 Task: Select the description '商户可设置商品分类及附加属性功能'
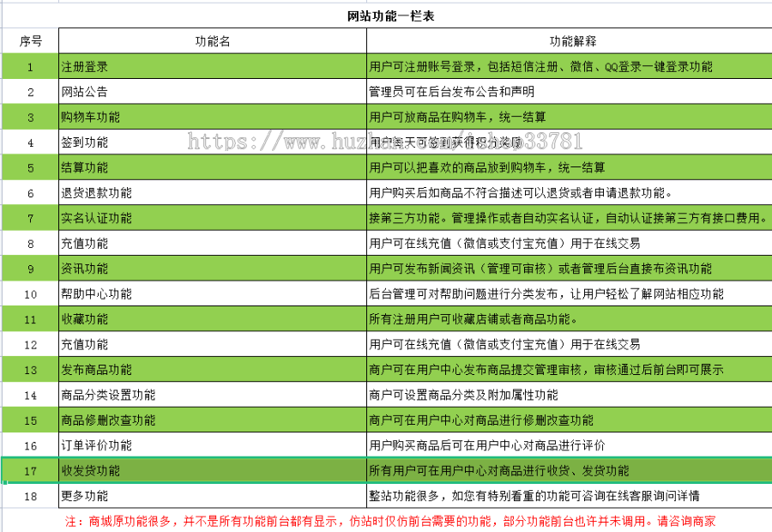570,395
